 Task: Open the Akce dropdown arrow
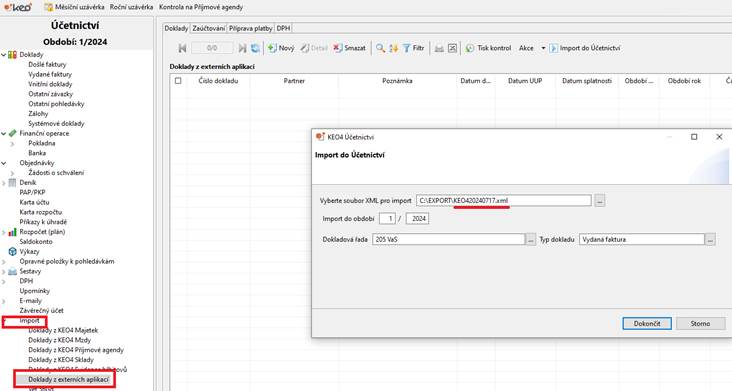pyautogui.click(x=543, y=48)
